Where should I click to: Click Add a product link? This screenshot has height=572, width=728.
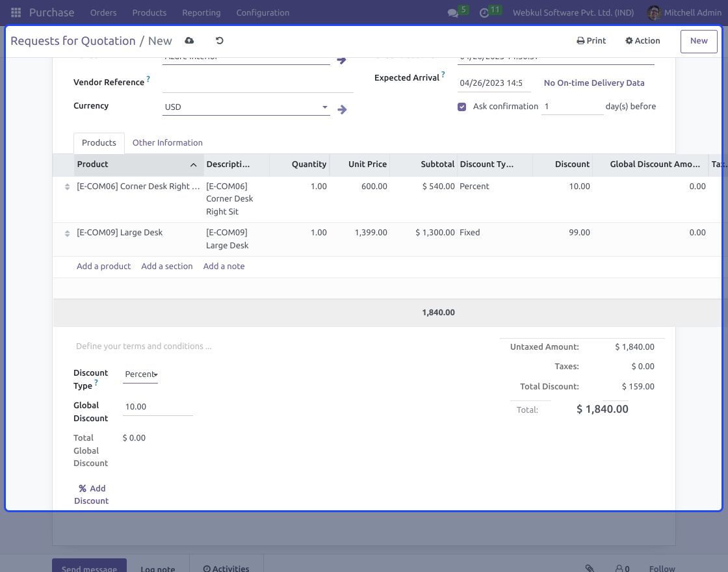tap(103, 266)
